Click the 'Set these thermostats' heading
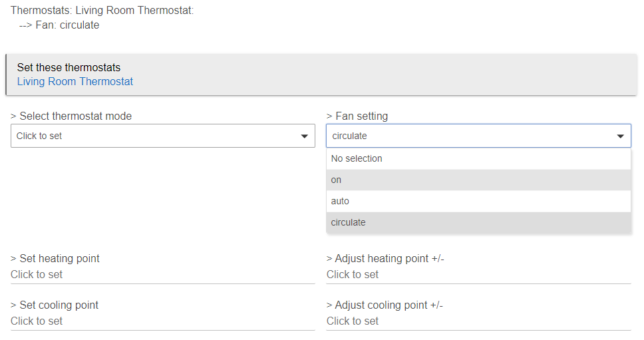The width and height of the screenshot is (644, 340). point(69,67)
